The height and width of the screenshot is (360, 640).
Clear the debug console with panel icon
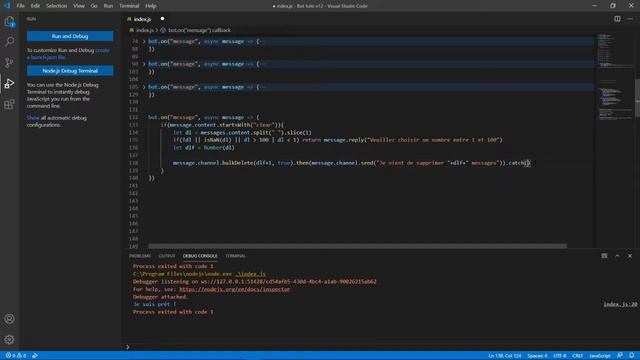point(604,256)
